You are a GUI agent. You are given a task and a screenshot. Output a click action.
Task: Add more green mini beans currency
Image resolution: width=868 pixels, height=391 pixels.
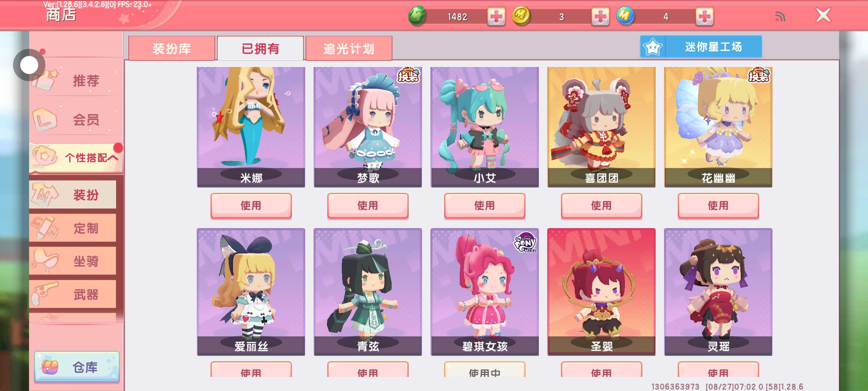click(x=496, y=17)
